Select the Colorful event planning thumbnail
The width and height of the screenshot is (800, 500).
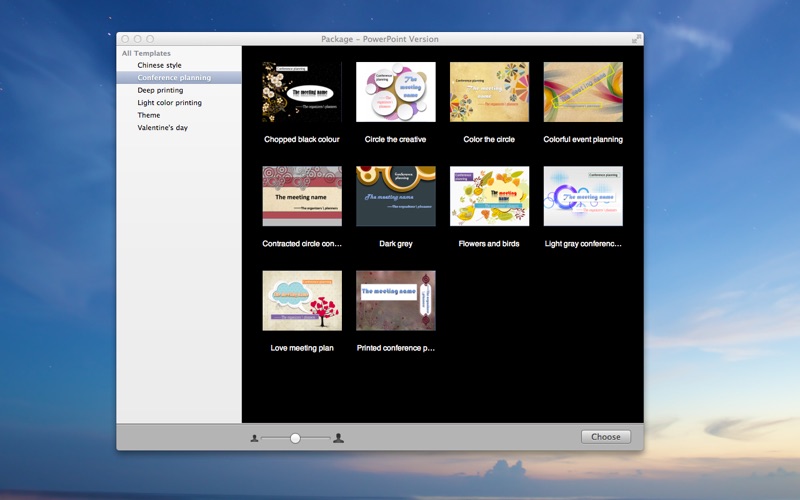pyautogui.click(x=583, y=92)
